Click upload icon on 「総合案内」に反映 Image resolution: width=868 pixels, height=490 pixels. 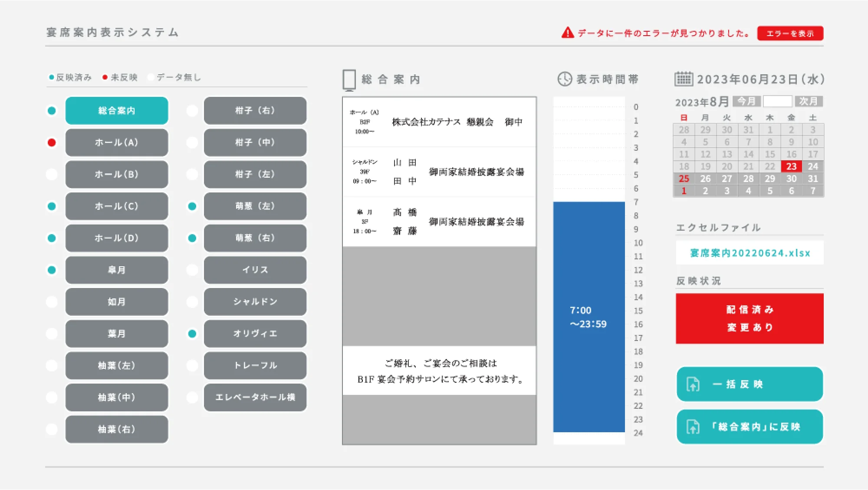693,427
